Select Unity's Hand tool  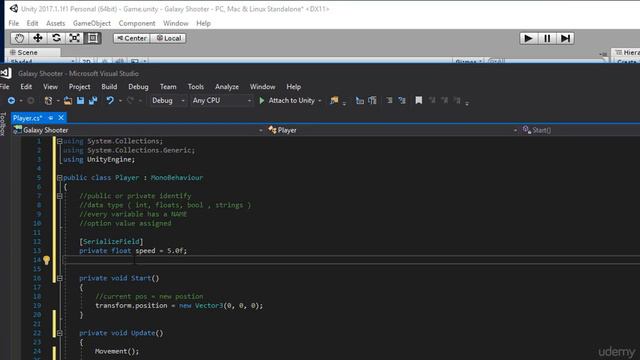coord(19,38)
